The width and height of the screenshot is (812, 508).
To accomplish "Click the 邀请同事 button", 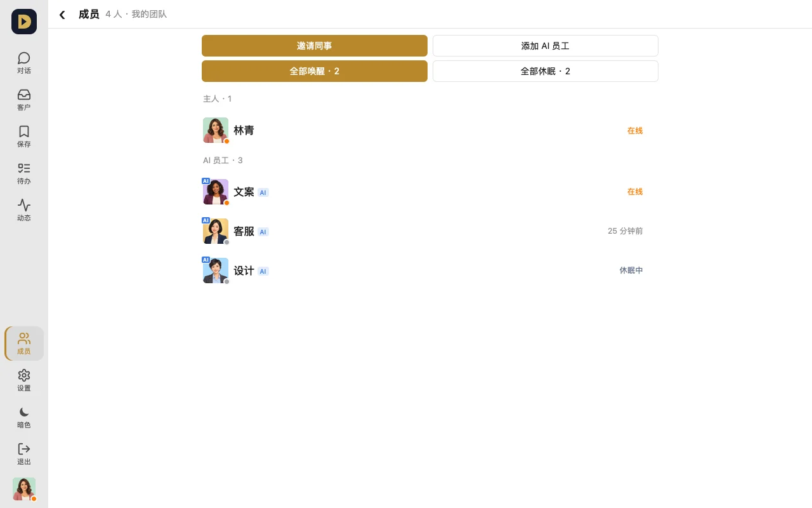I will (x=315, y=46).
